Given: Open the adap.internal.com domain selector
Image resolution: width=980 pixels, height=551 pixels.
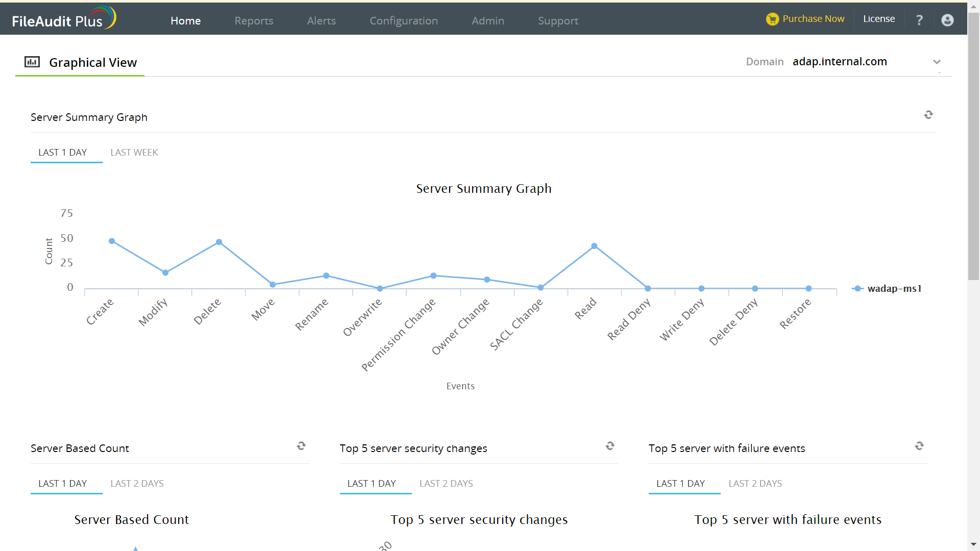Looking at the screenshot, I should pos(840,62).
